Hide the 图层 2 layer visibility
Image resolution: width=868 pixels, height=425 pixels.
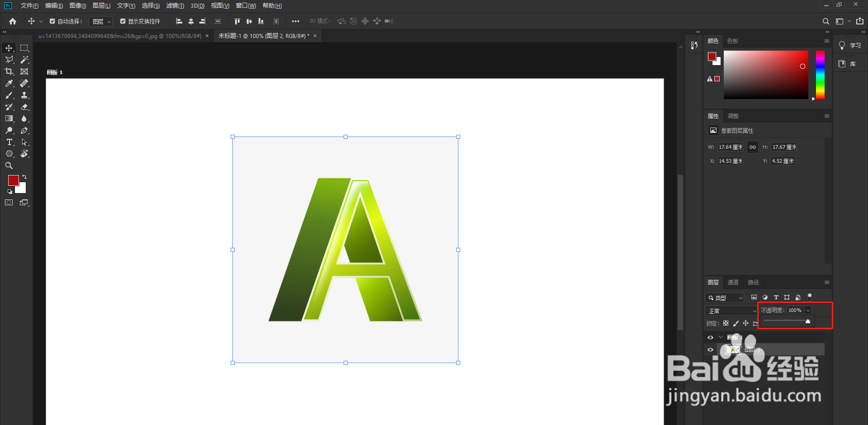coord(710,349)
